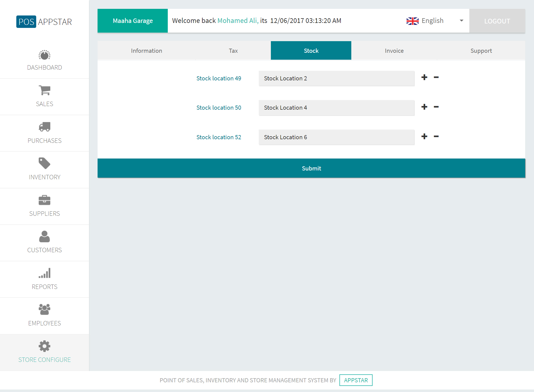Select the Inventory tag icon
Viewport: 534px width, 392px height.
[x=44, y=163]
